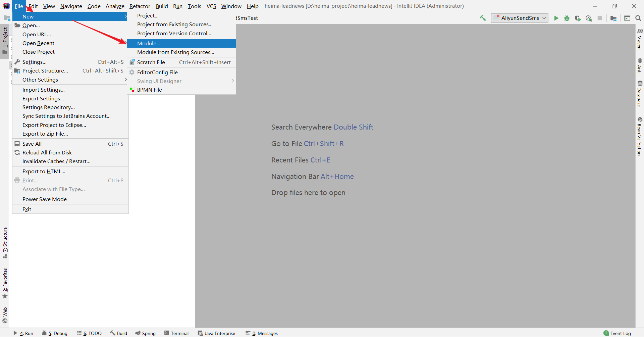Select Import Settings...
The width and height of the screenshot is (644, 337).
(70, 90)
